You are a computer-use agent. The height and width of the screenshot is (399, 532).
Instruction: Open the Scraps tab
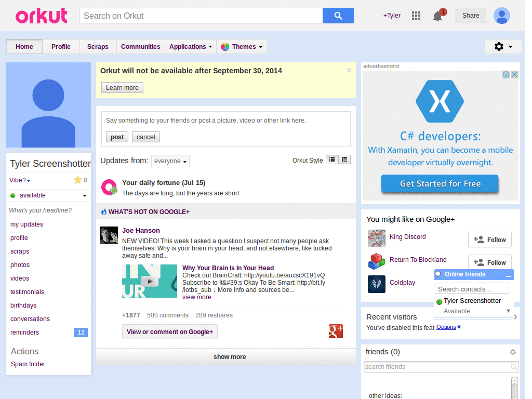click(x=98, y=47)
